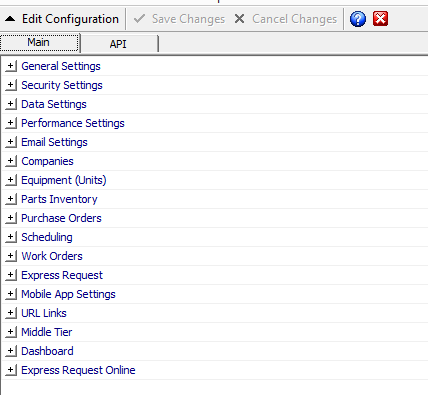Expand the General Settings node
Screen dimensions: 428x395
point(11,66)
